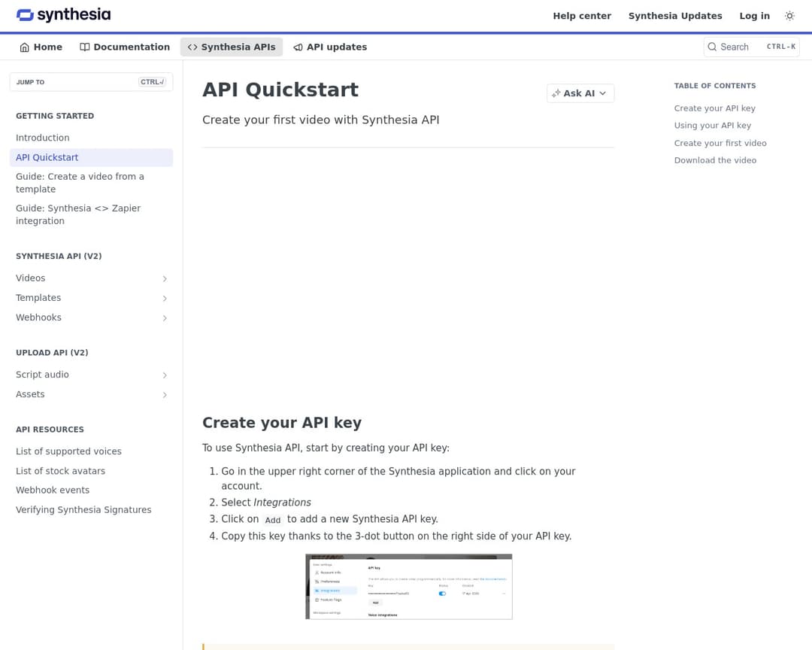Open Synthesia Updates link
Image resolution: width=812 pixels, height=650 pixels.
(674, 16)
